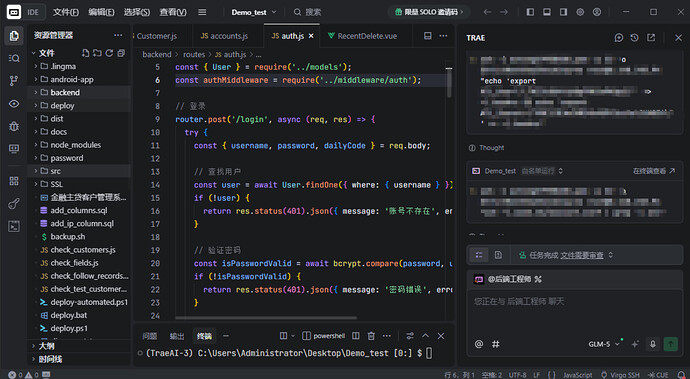Open terminal settings sliders icon
Screen dimensions: 690x379
tap(410, 336)
